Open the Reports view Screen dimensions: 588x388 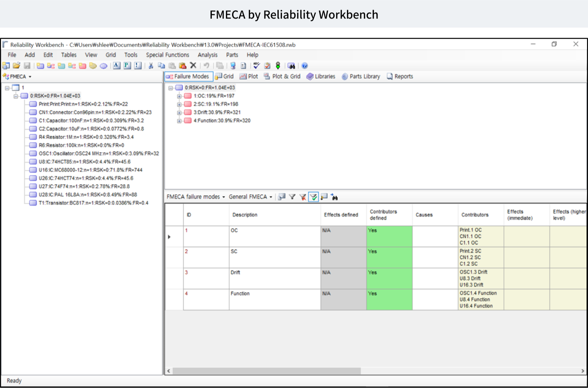click(400, 76)
